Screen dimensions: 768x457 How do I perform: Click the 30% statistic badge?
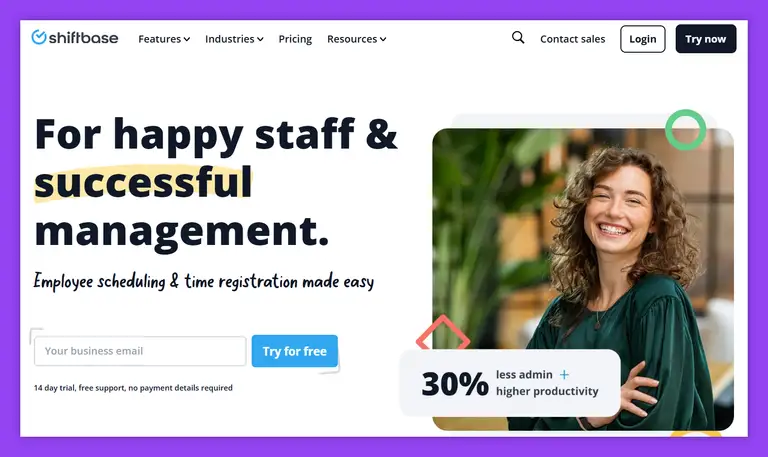(x=510, y=383)
